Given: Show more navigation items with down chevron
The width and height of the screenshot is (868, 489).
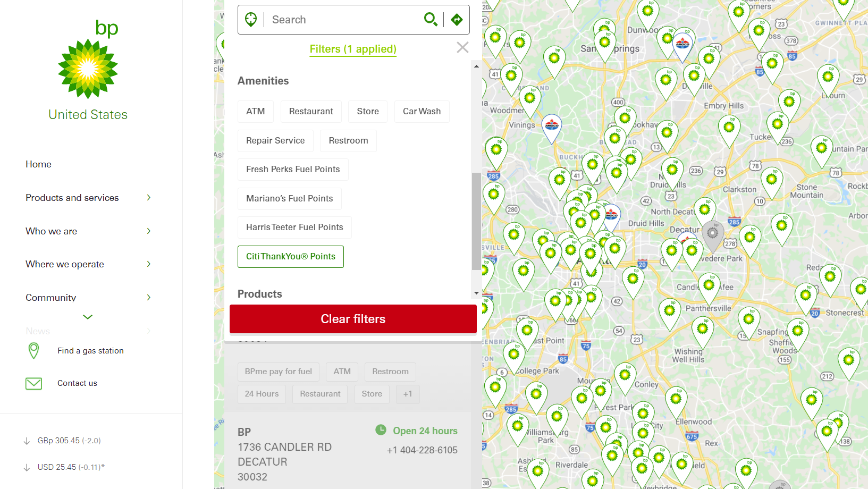Looking at the screenshot, I should click(88, 317).
